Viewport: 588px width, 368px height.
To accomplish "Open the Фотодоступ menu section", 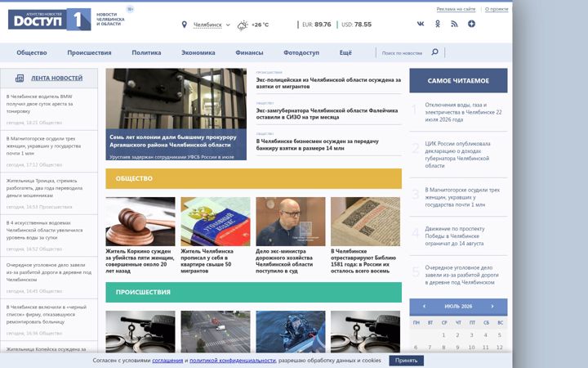I will click(x=301, y=52).
